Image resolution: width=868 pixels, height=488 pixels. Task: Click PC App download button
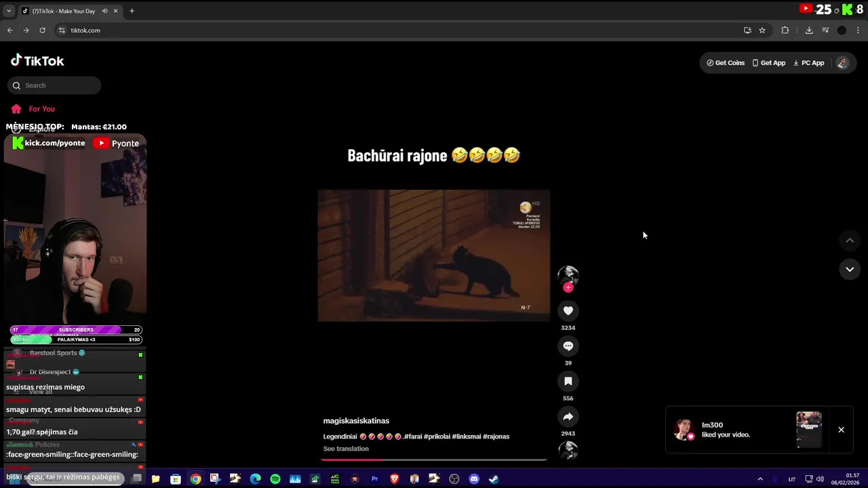click(x=809, y=63)
